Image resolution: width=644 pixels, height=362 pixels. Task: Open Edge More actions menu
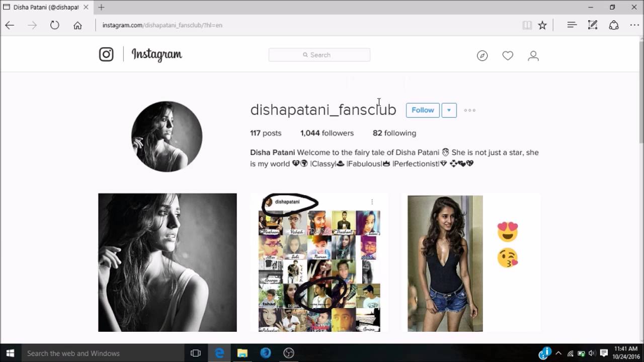[x=634, y=25]
